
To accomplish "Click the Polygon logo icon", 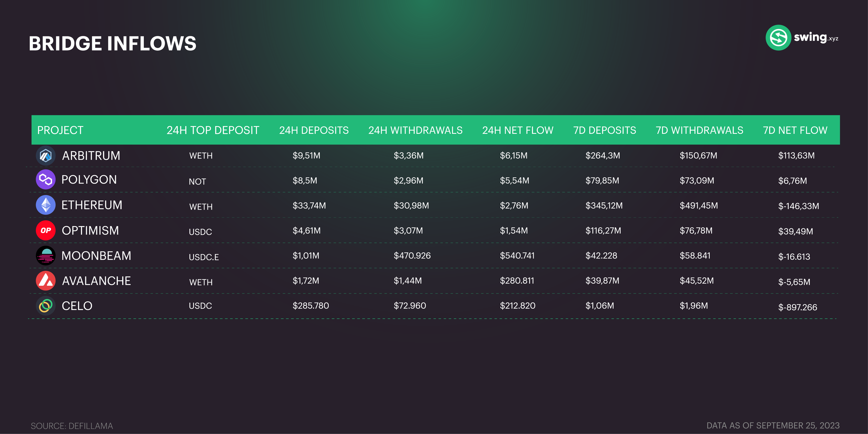I will pos(46,180).
